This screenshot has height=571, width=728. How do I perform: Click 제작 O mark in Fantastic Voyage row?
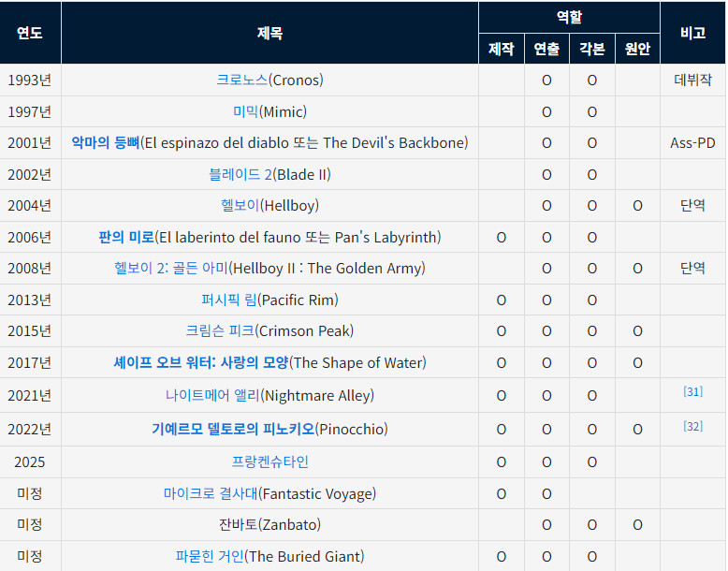(x=502, y=493)
